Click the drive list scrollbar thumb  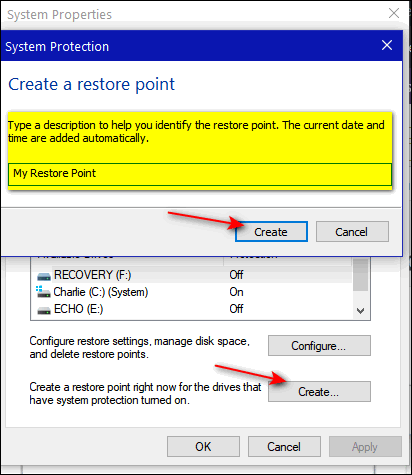click(360, 274)
